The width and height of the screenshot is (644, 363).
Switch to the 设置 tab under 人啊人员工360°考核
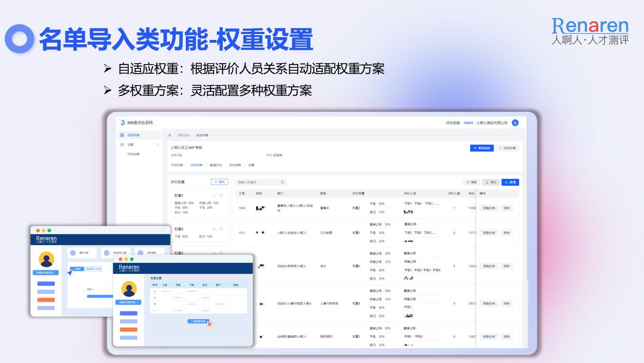(251, 165)
